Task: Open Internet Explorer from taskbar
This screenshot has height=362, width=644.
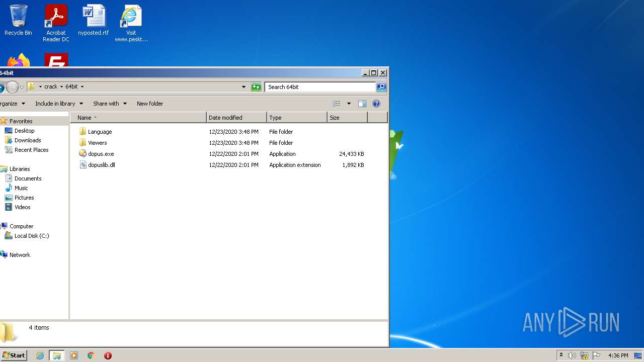Action: click(x=40, y=355)
